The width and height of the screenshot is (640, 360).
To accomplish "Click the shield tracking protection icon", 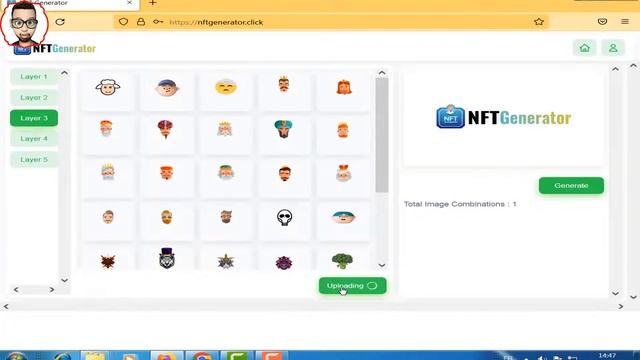I will [x=123, y=22].
